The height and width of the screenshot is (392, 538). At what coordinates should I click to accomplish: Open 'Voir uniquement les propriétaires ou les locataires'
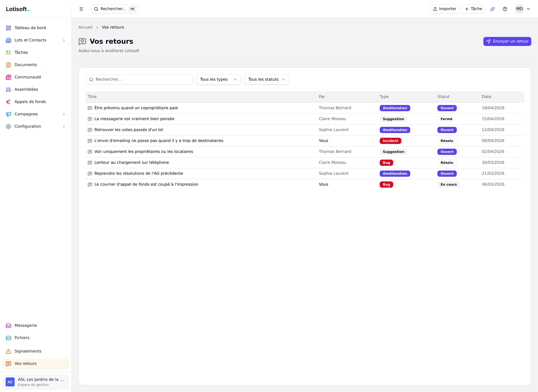[144, 152]
